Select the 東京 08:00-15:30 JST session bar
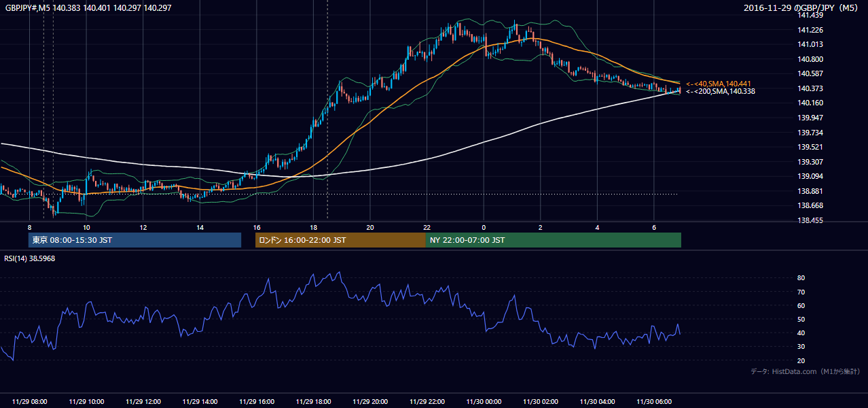The width and height of the screenshot is (868, 408). tap(134, 240)
